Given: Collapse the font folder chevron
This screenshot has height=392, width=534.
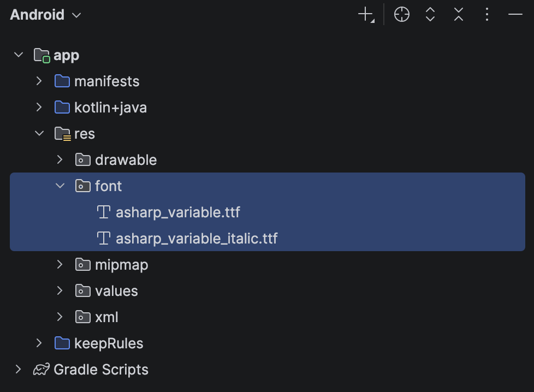Looking at the screenshot, I should pyautogui.click(x=60, y=186).
